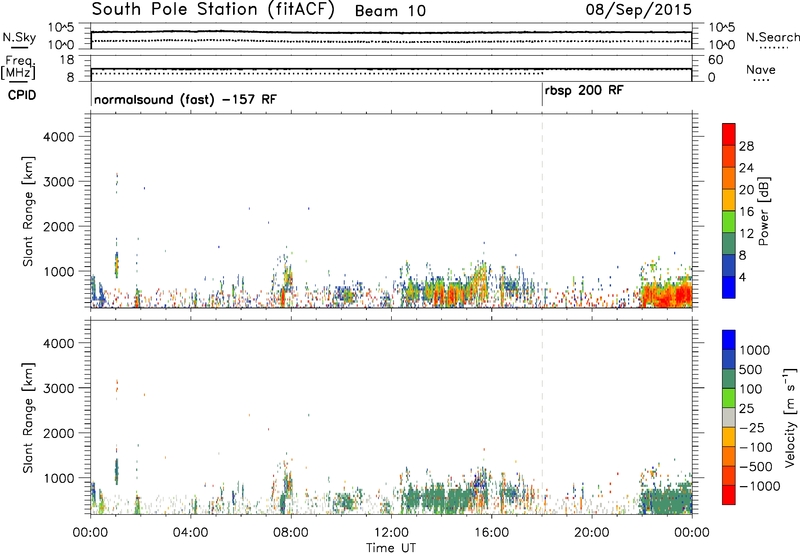Click the 'N.Search' legend label
This screenshot has width=800, height=554.
tap(773, 37)
